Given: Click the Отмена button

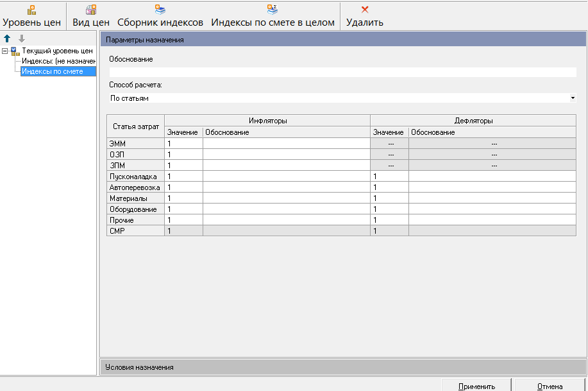Looking at the screenshot, I should (550, 386).
